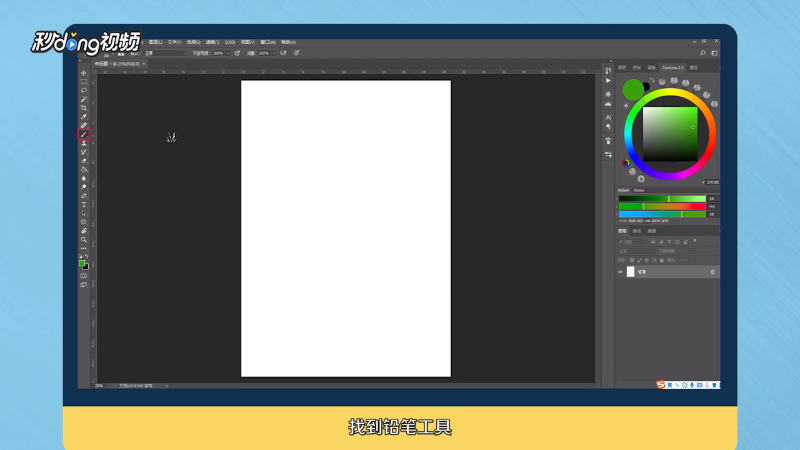Open the opacity value dropdown arrow

(x=228, y=53)
